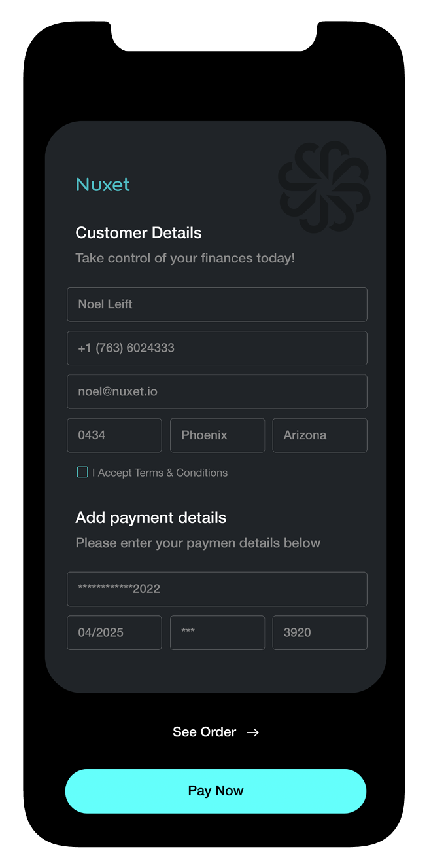Click the I Accept Terms & Conditions label

coord(160,473)
